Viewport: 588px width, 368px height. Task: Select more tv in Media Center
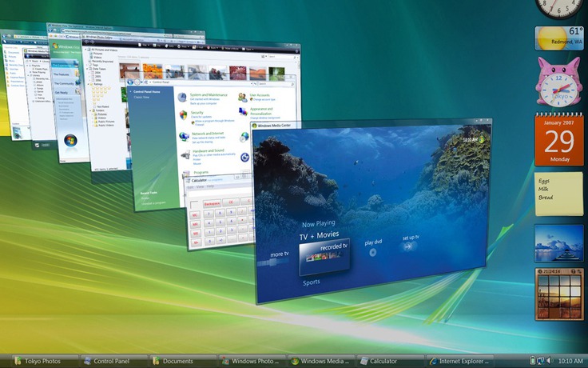point(280,254)
